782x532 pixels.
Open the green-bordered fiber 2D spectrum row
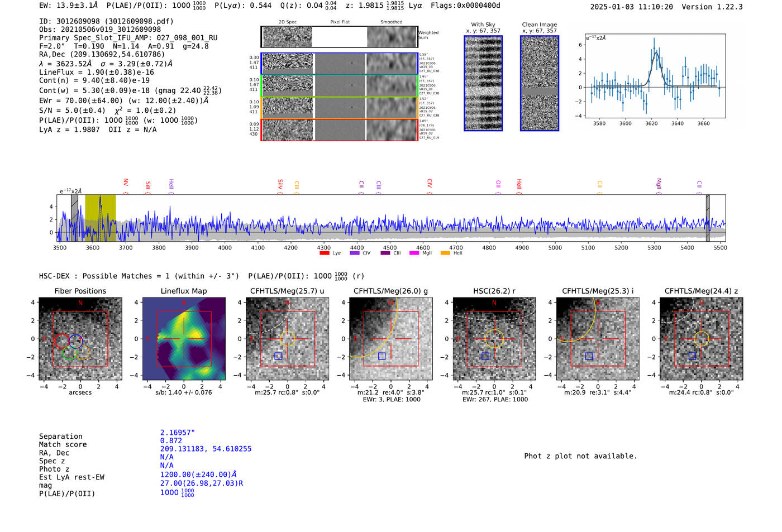340,85
